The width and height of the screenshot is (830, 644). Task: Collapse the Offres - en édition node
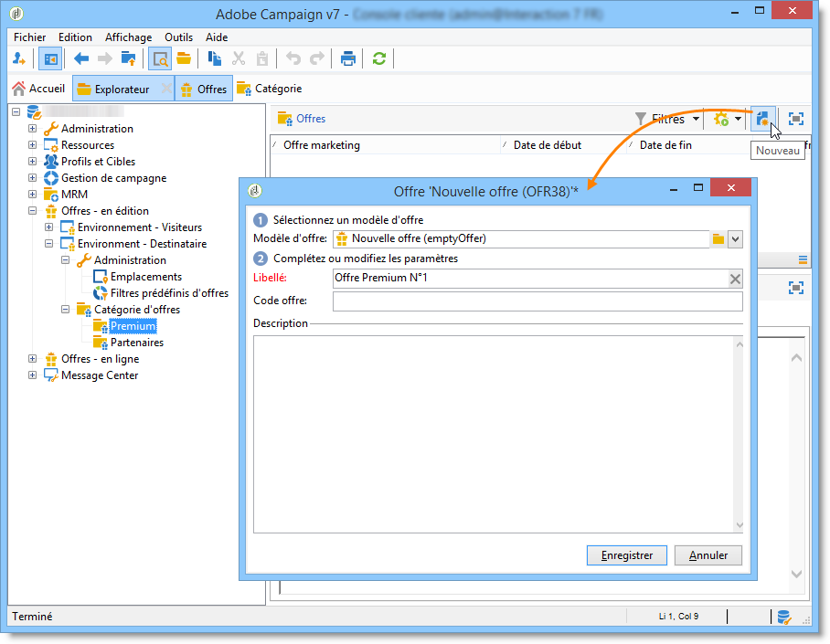click(32, 211)
